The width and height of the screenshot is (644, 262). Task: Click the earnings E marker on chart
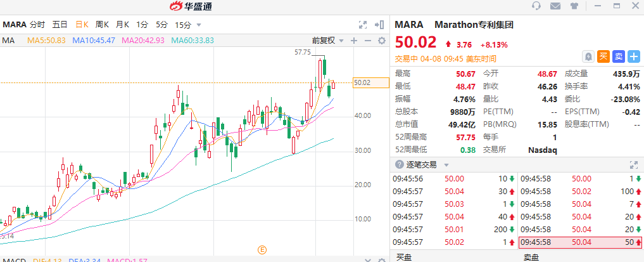point(262,249)
